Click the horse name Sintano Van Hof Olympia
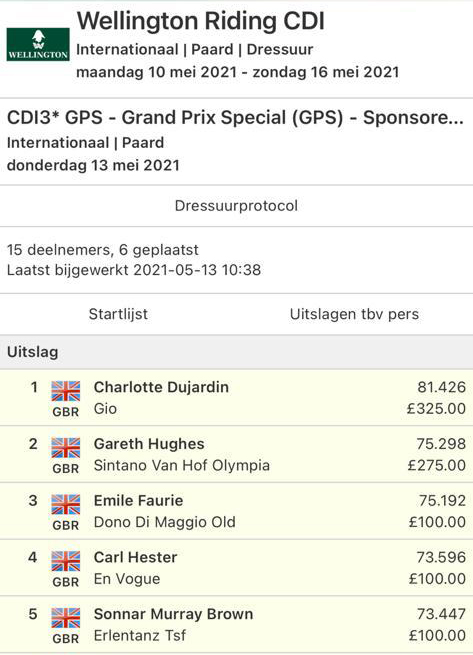The width and height of the screenshot is (473, 655). [182, 465]
